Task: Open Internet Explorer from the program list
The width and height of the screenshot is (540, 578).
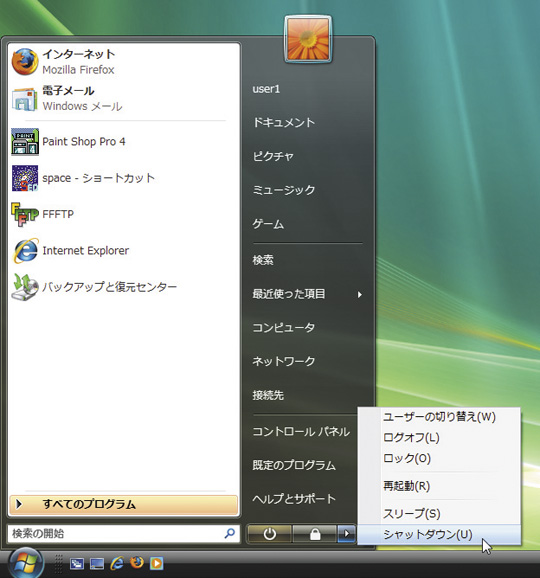Action: (86, 251)
